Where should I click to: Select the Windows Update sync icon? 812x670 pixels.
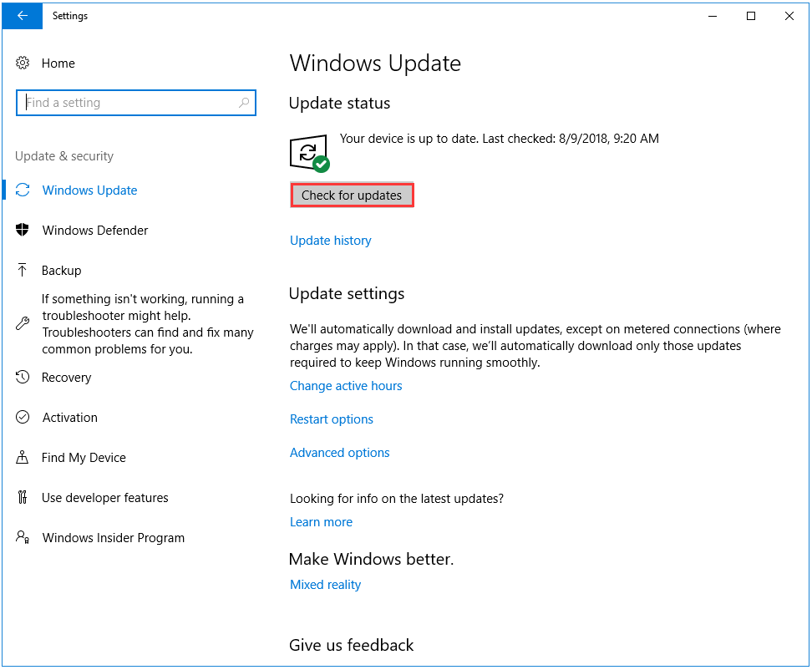pos(24,190)
